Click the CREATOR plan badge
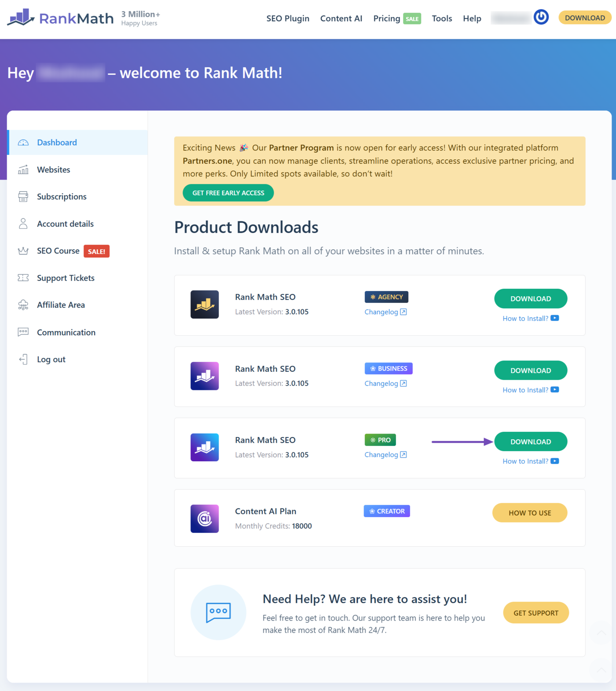Screen dimensions: 616x691 387,511
